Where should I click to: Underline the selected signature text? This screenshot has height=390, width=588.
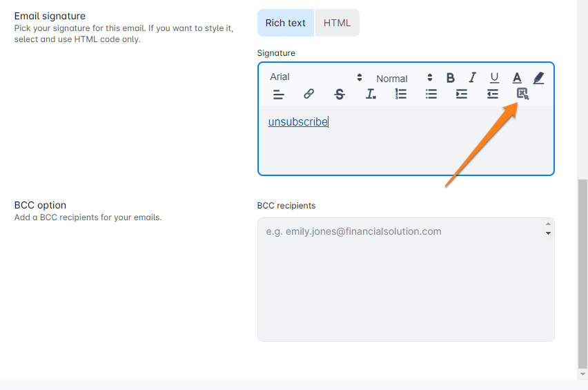(x=494, y=78)
